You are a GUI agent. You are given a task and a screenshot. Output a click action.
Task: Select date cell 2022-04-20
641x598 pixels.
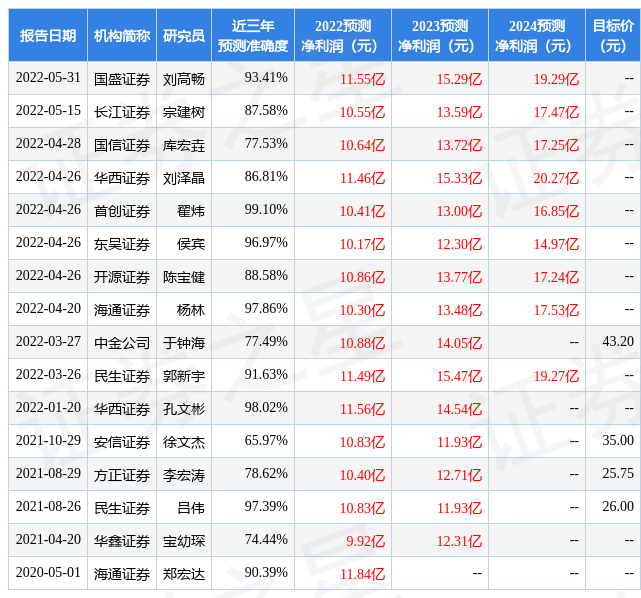[48, 309]
